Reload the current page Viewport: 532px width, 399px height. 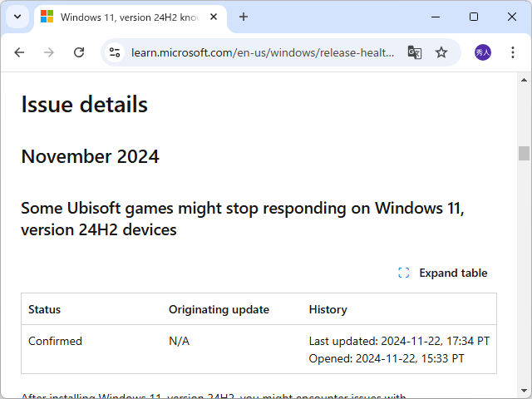pos(79,52)
